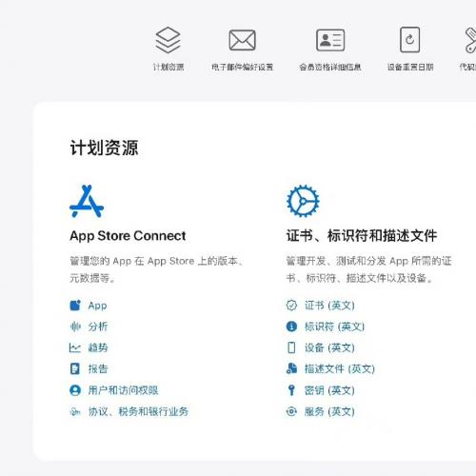
Task: Click the App link's square icon
Action: click(x=75, y=306)
